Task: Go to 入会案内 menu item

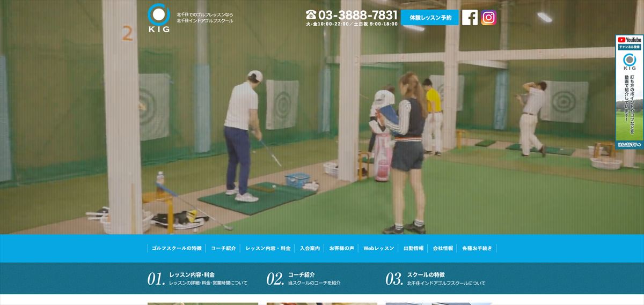Action: point(310,249)
